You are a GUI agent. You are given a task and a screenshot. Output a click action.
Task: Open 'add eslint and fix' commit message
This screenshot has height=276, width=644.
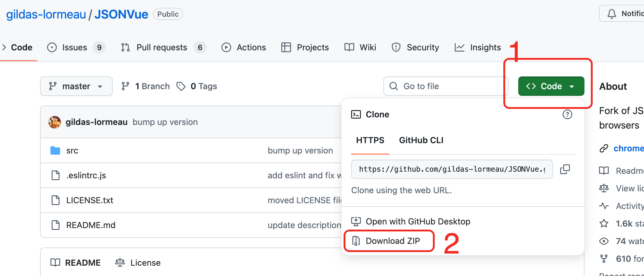point(305,175)
